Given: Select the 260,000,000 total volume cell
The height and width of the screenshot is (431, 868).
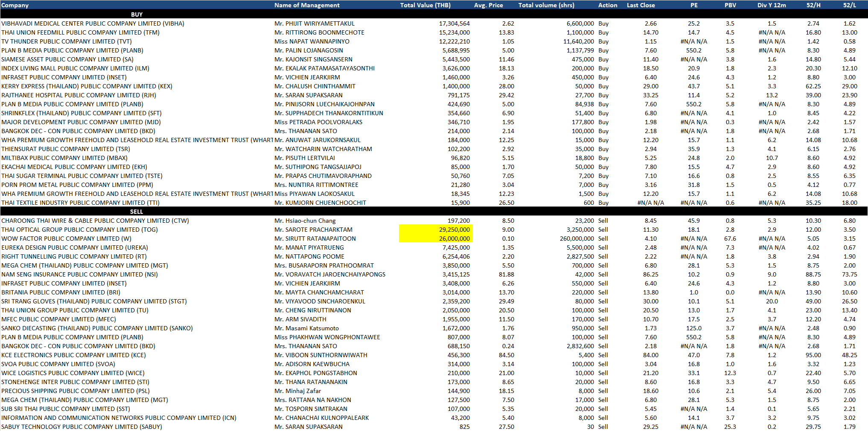Looking at the screenshot, I should tap(577, 239).
